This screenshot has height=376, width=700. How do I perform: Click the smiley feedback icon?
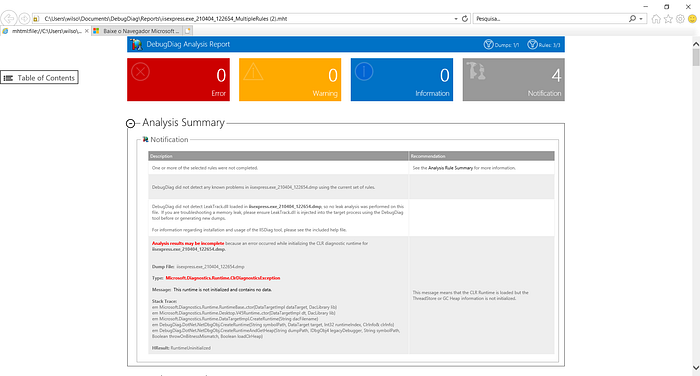click(x=692, y=19)
